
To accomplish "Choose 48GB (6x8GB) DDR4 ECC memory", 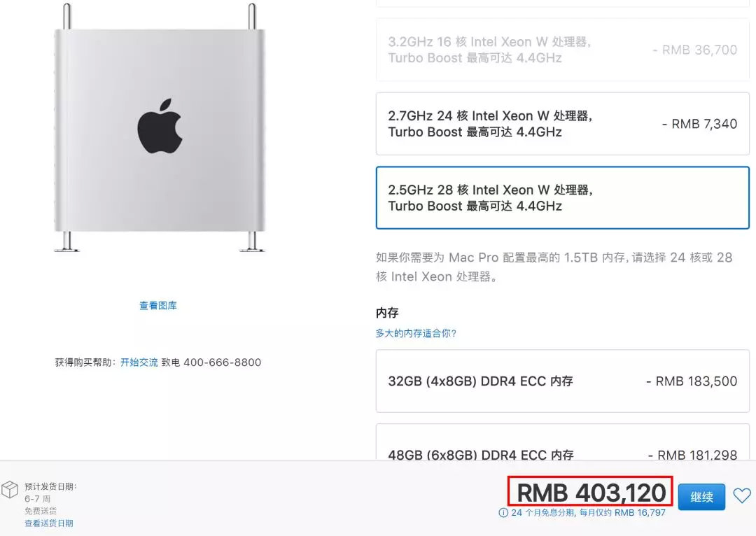I will pyautogui.click(x=562, y=442).
